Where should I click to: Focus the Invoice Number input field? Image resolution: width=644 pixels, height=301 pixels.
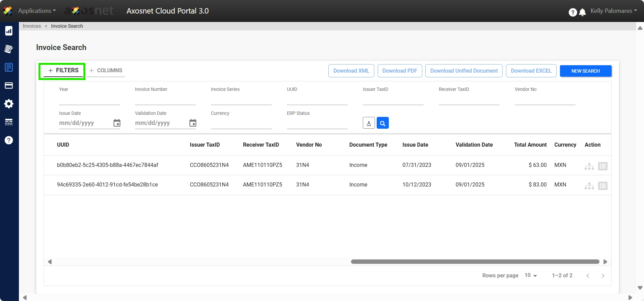tap(165, 100)
